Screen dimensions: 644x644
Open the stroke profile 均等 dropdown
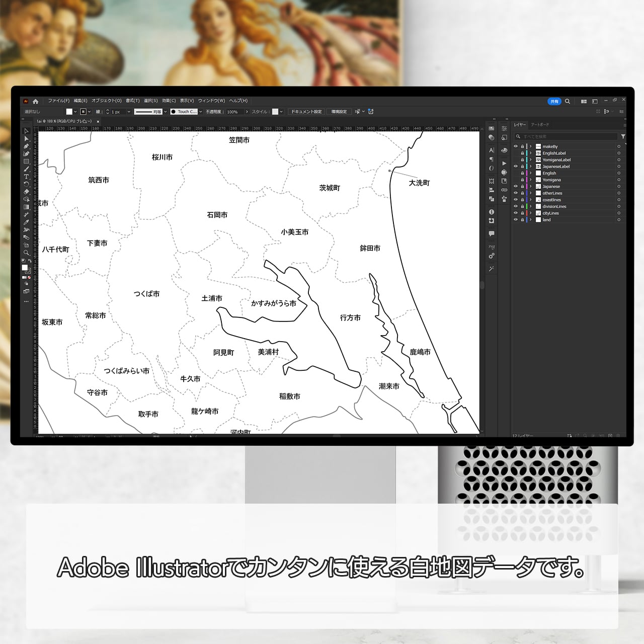[165, 112]
